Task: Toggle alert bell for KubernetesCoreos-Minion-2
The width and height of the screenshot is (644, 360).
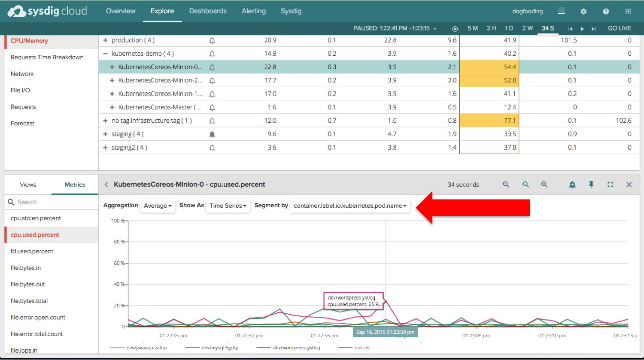Action: click(212, 81)
